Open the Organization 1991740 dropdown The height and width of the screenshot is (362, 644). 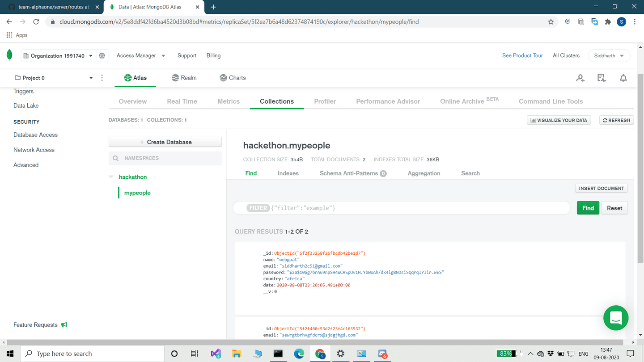pyautogui.click(x=58, y=56)
